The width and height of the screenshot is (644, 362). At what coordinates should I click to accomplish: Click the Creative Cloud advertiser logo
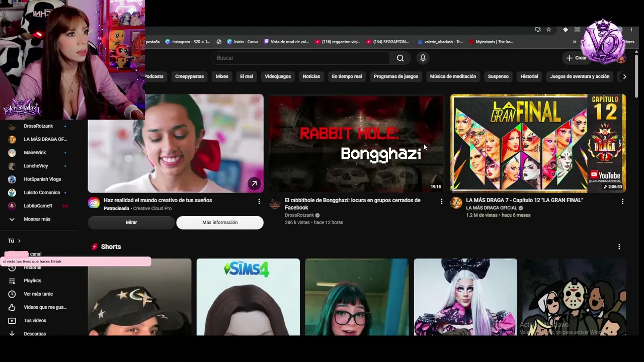(x=94, y=203)
